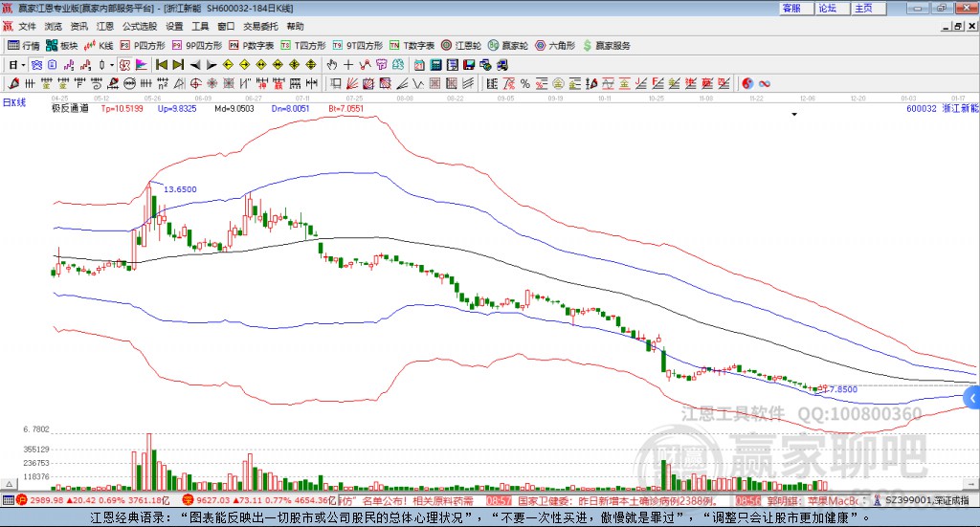Switch to the K线 chart view
This screenshot has height=527, width=980.
click(x=99, y=46)
